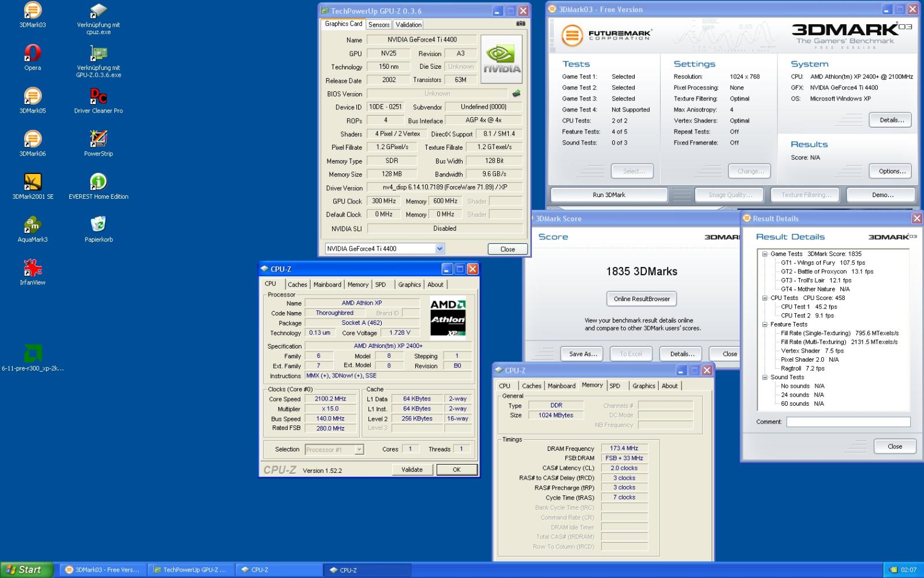
Task: Open the cpuz.exe shortcut on the desktop
Action: click(98, 19)
